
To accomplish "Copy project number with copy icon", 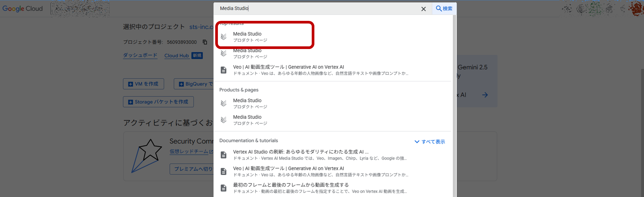I will (205, 42).
